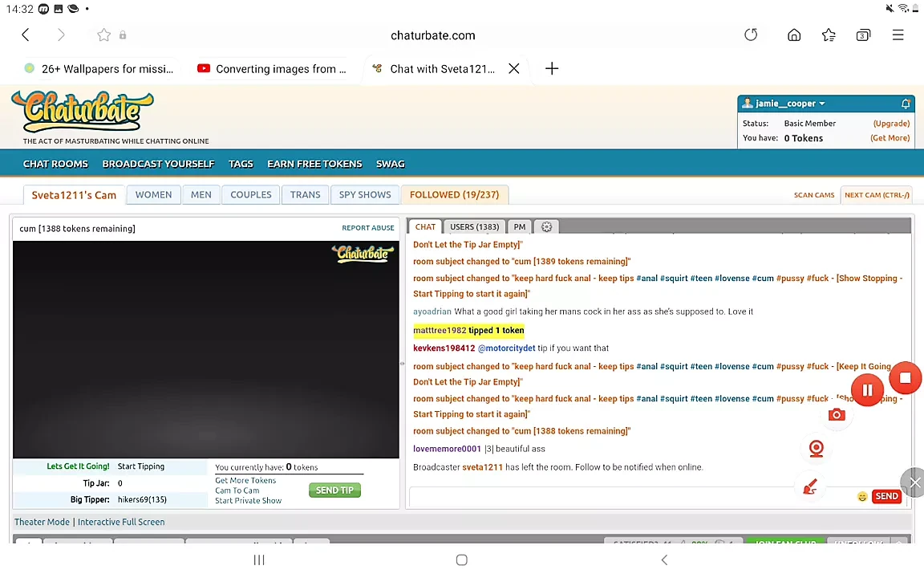Open EARN FREE TOKENS in navigation
924x578 pixels.
point(314,164)
